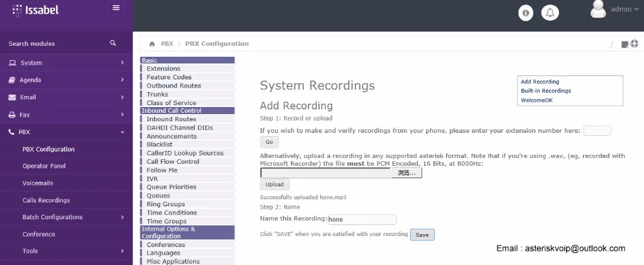Click the Save button

coord(422,235)
